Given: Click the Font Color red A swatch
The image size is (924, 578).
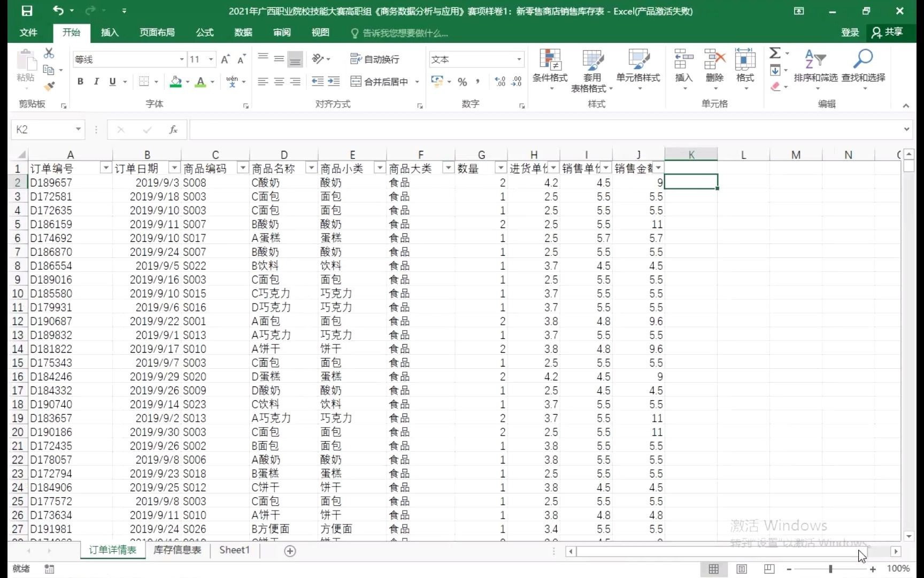Looking at the screenshot, I should 201,81.
